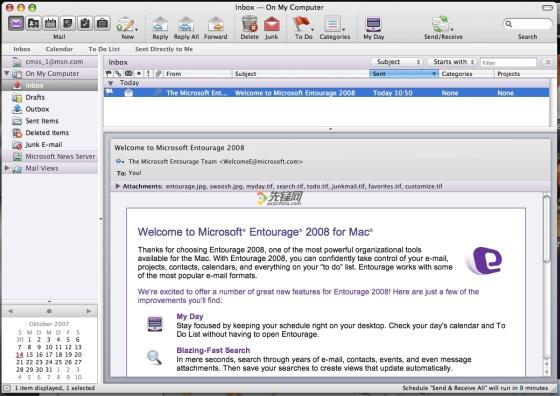560x396 pixels.
Task: Open the Starts with filter dropdown
Action: [452, 62]
